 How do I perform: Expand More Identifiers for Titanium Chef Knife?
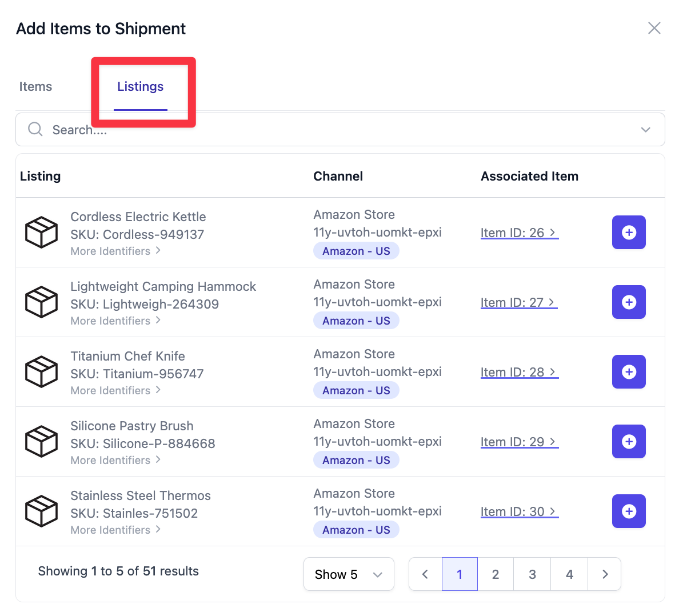tap(115, 390)
